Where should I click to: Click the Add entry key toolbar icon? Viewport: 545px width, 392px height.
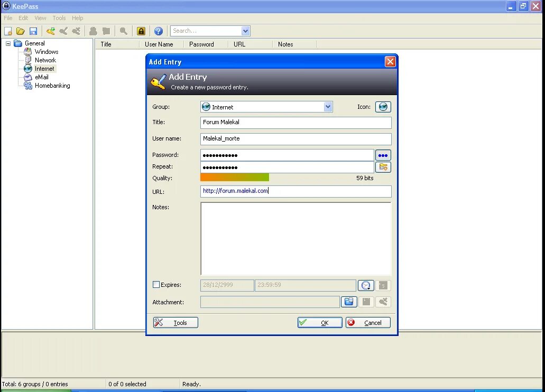[x=51, y=31]
